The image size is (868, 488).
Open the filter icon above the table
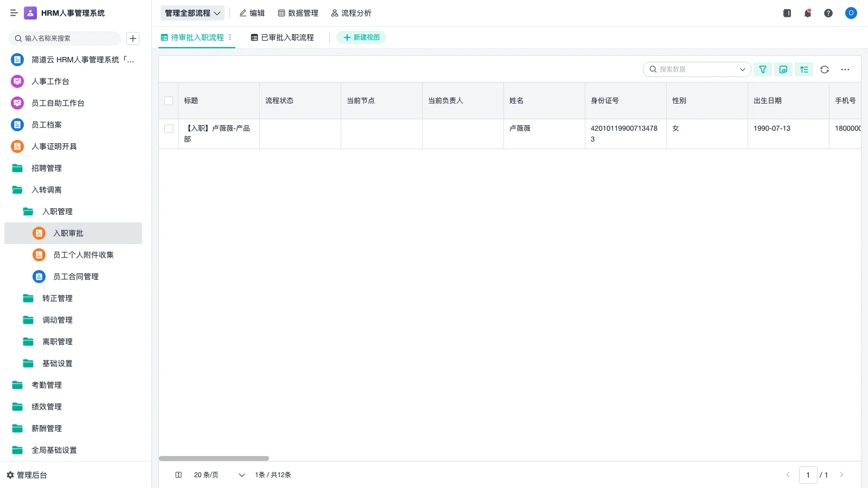(763, 69)
